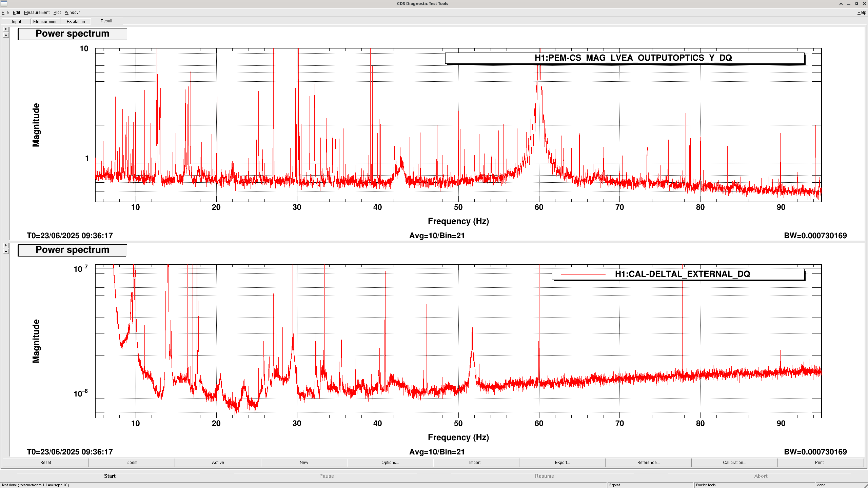Open the Calibration... dialog
Image resolution: width=868 pixels, height=488 pixels.
(734, 463)
